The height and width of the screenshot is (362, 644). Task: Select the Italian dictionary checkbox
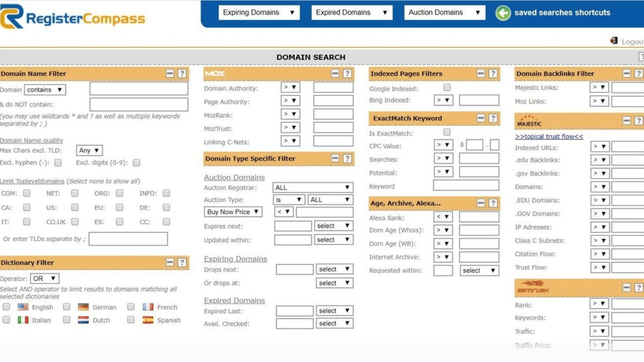6,320
